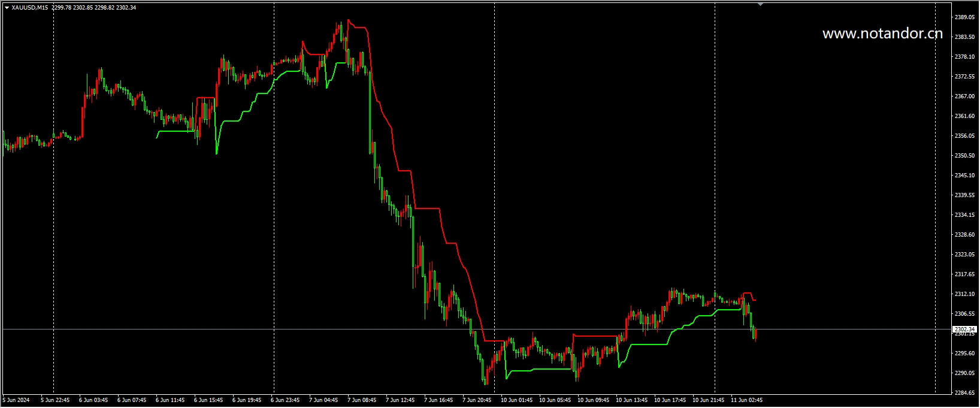980x408 pixels.
Task: Click time axis label 7 Jun 20:45
Action: (477, 400)
